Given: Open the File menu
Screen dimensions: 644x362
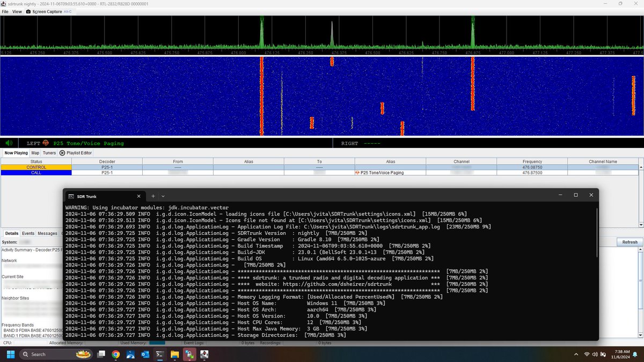Looking at the screenshot, I should [x=5, y=11].
